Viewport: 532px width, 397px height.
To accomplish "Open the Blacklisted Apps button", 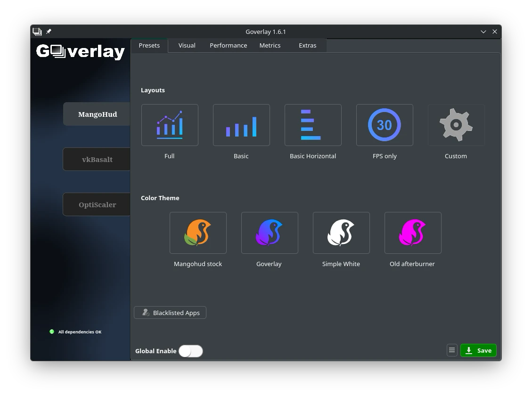I will click(170, 313).
